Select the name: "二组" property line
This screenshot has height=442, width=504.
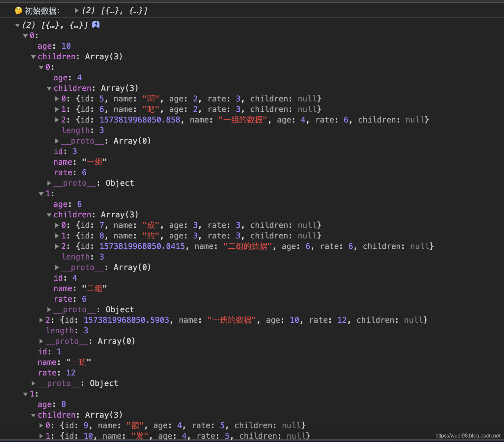click(80, 289)
